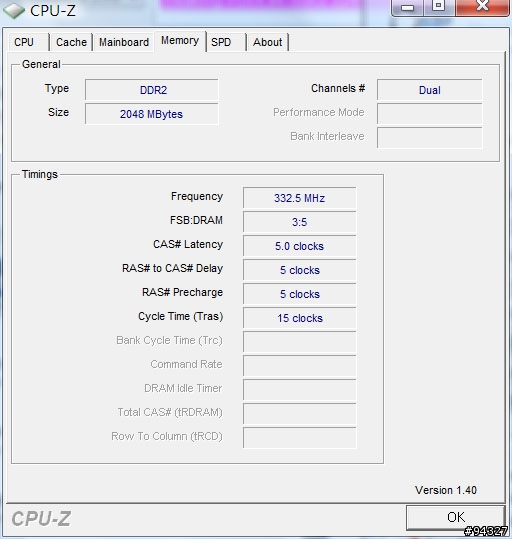
Task: Click the 15 clocks Tras value
Action: 299,318
